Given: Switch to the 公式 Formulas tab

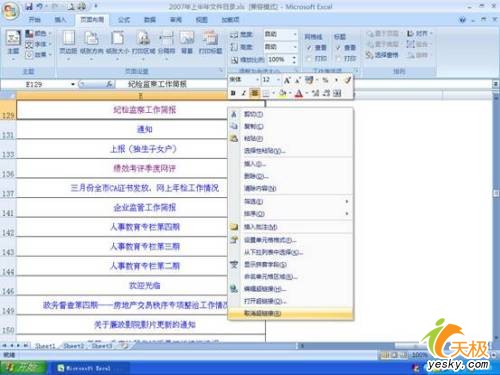Looking at the screenshot, I should pyautogui.click(x=124, y=20).
